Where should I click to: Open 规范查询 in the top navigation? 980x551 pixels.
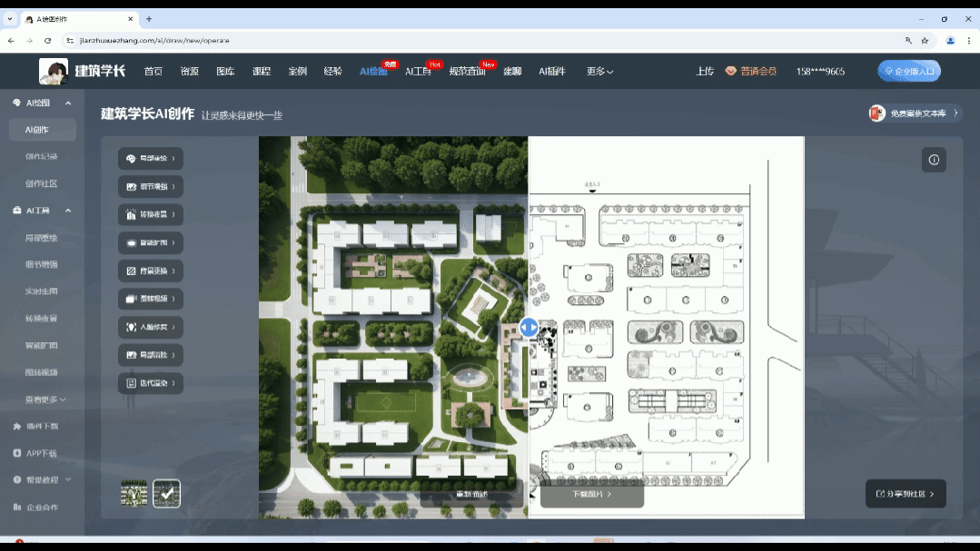(x=467, y=71)
